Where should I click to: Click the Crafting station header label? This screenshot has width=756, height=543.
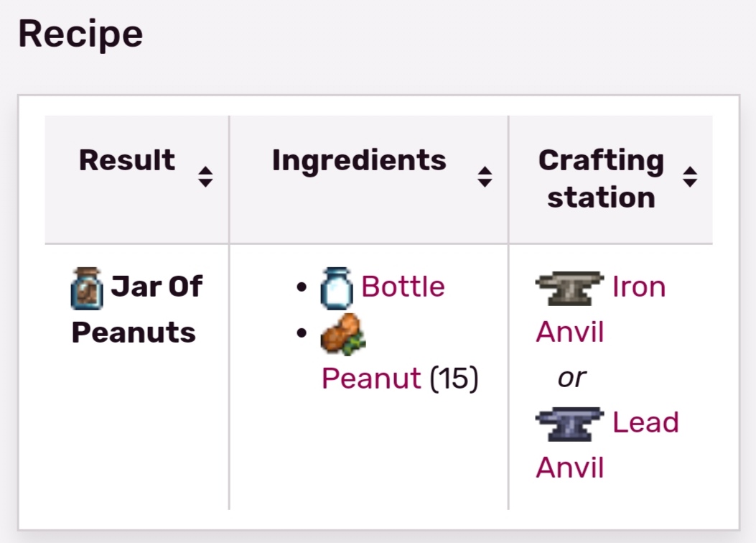[x=601, y=179]
